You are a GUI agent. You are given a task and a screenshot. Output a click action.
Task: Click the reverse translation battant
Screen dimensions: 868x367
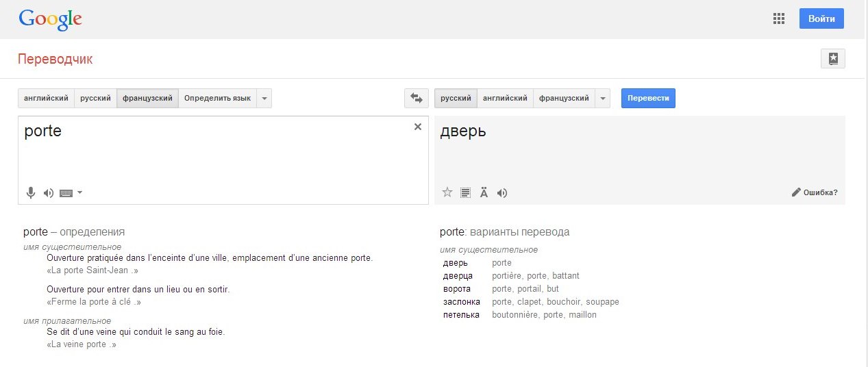click(x=566, y=276)
